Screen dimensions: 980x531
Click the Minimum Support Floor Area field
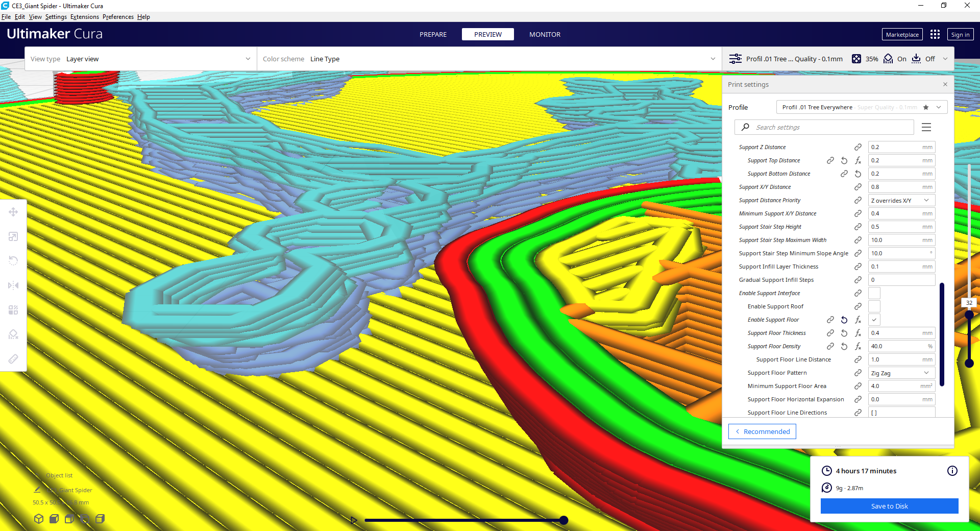901,386
